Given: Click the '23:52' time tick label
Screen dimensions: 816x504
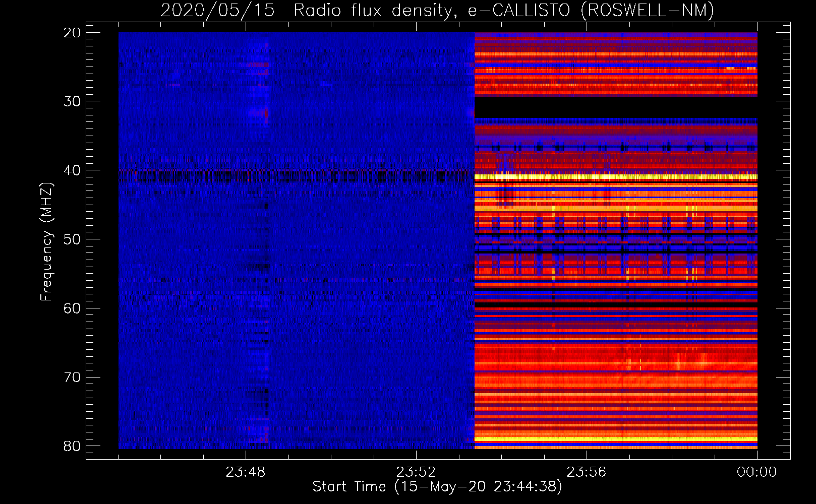Looking at the screenshot, I should (x=416, y=472).
